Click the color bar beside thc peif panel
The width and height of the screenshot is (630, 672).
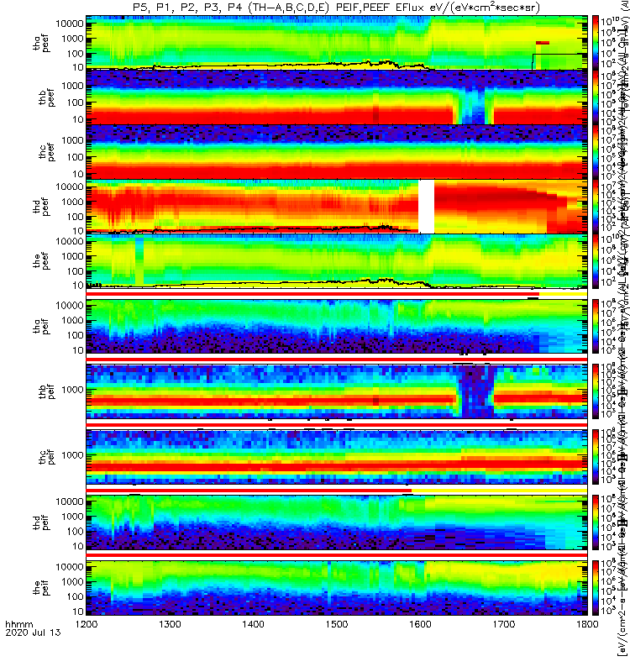point(596,457)
